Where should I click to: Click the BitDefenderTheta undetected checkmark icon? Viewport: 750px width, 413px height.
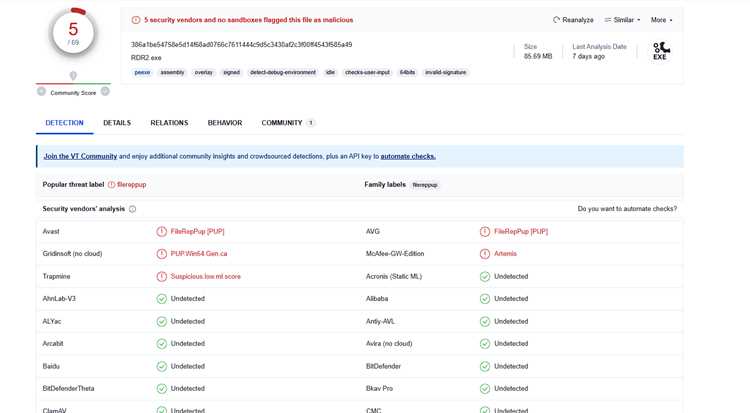(162, 389)
